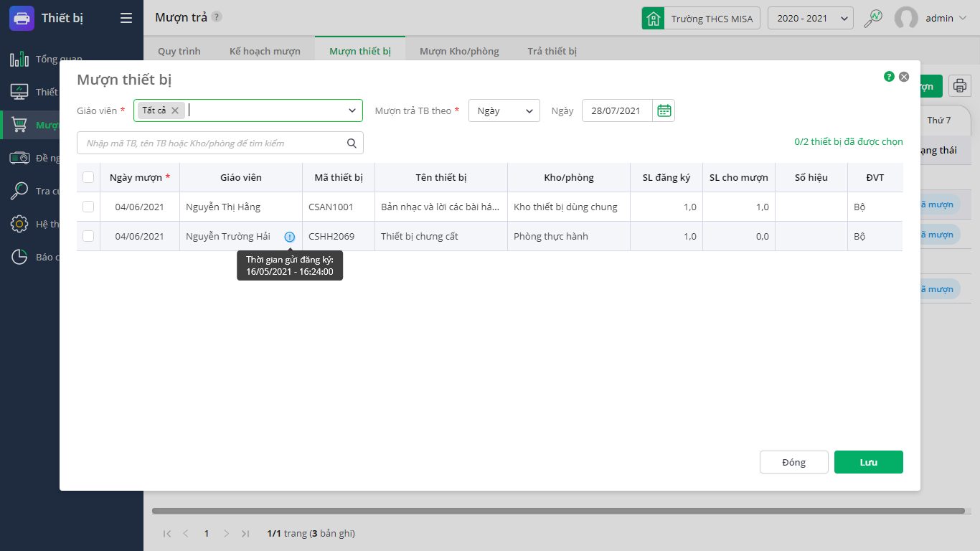
Task: Open the 2020 - 2021 school year dropdown
Action: 811,18
